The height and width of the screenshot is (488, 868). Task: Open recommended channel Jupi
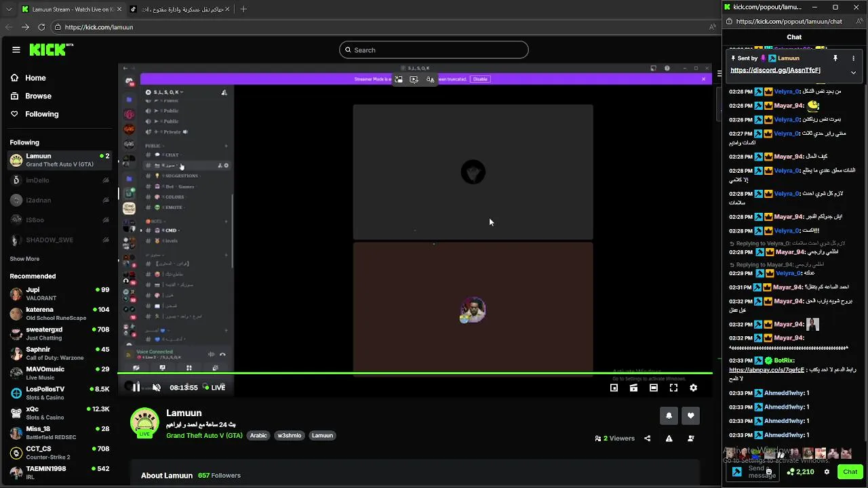59,294
